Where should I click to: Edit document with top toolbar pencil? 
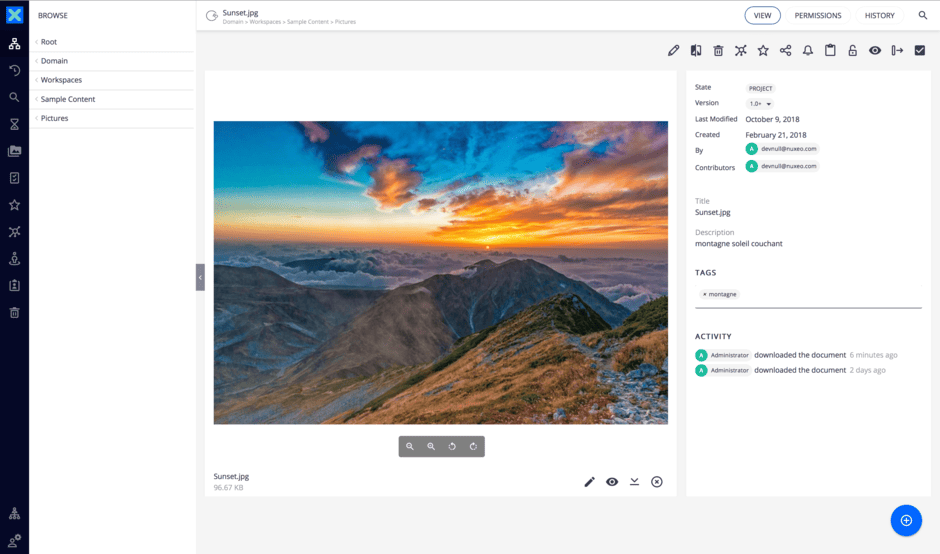[x=673, y=50]
